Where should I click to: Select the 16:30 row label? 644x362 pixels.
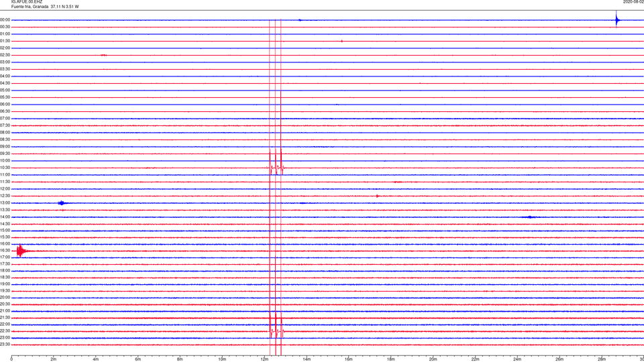pos(5,250)
